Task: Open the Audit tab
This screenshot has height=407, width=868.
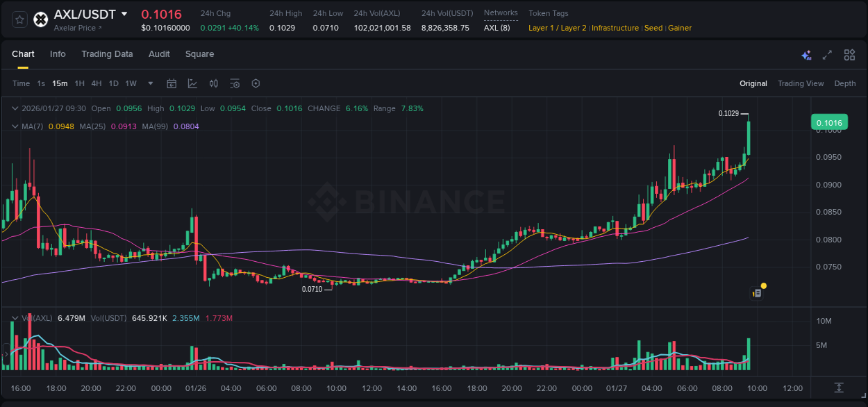Action: click(159, 54)
